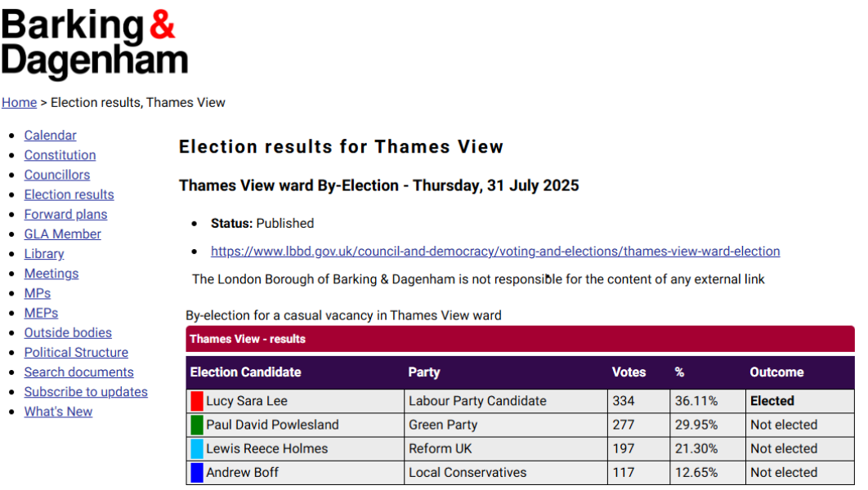View the Political Structure page
Image resolution: width=868 pixels, height=490 pixels.
76,352
